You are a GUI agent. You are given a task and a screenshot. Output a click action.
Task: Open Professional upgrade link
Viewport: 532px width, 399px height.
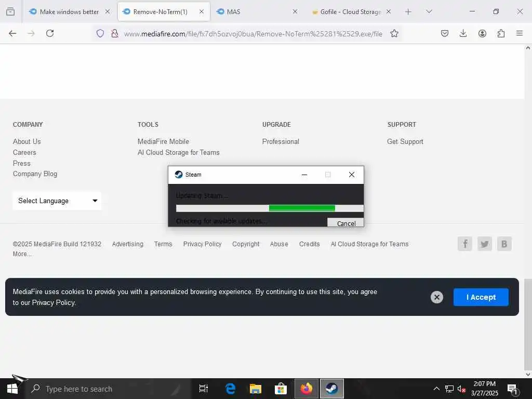(x=281, y=141)
